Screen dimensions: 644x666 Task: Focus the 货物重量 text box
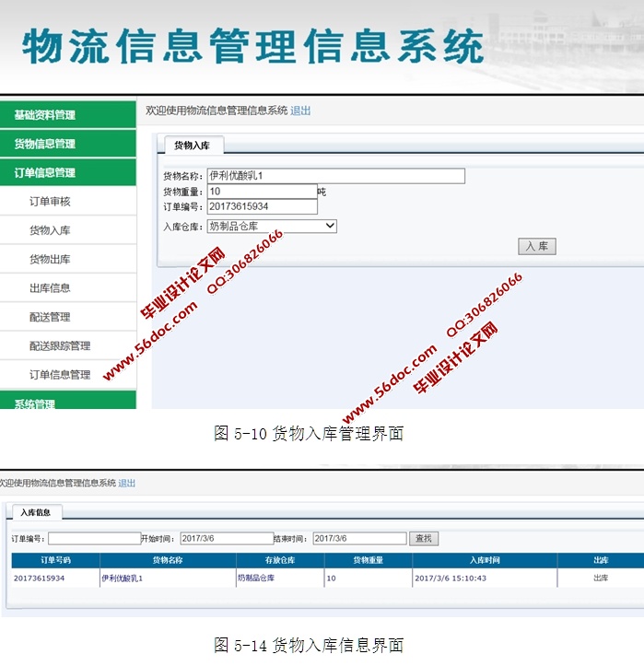tap(262, 192)
